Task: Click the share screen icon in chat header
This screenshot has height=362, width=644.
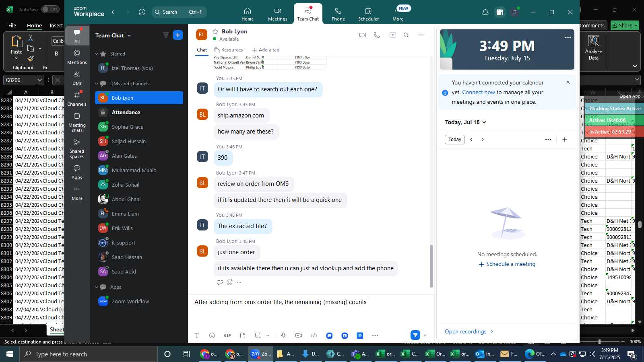Action: click(x=392, y=35)
